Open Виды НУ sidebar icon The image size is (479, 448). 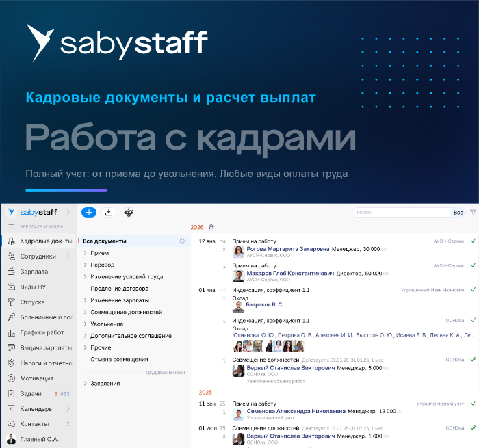12,287
